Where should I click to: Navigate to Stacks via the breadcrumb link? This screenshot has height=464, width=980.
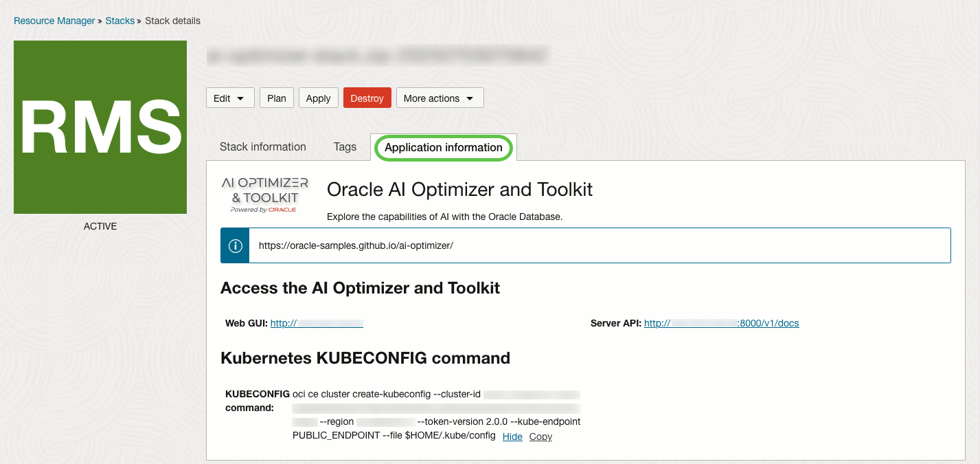pyautogui.click(x=119, y=21)
